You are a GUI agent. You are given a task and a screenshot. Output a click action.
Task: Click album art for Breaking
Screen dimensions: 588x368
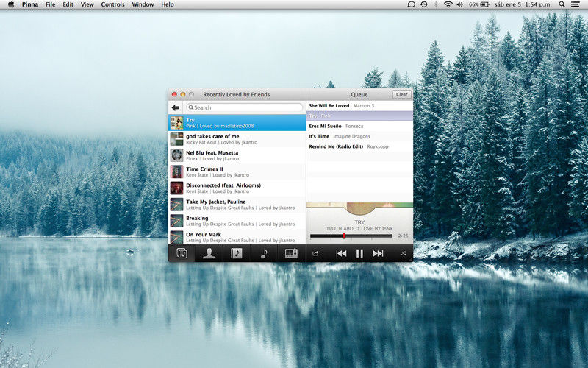pos(176,221)
